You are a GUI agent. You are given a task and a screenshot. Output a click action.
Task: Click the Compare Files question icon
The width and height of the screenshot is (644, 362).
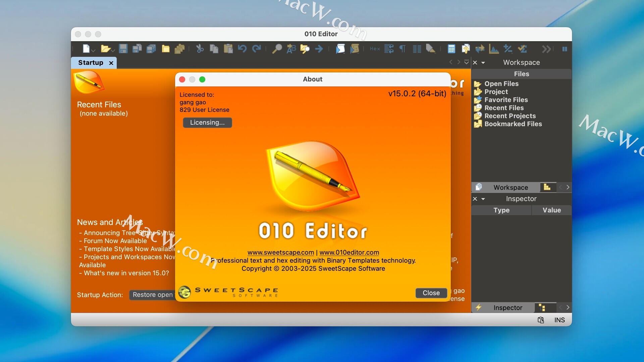466,49
